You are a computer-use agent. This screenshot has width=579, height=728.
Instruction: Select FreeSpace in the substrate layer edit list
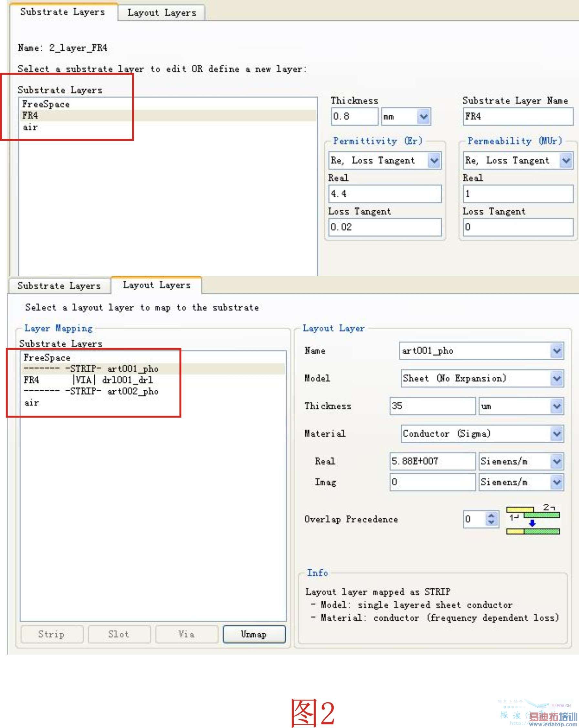pyautogui.click(x=168, y=104)
